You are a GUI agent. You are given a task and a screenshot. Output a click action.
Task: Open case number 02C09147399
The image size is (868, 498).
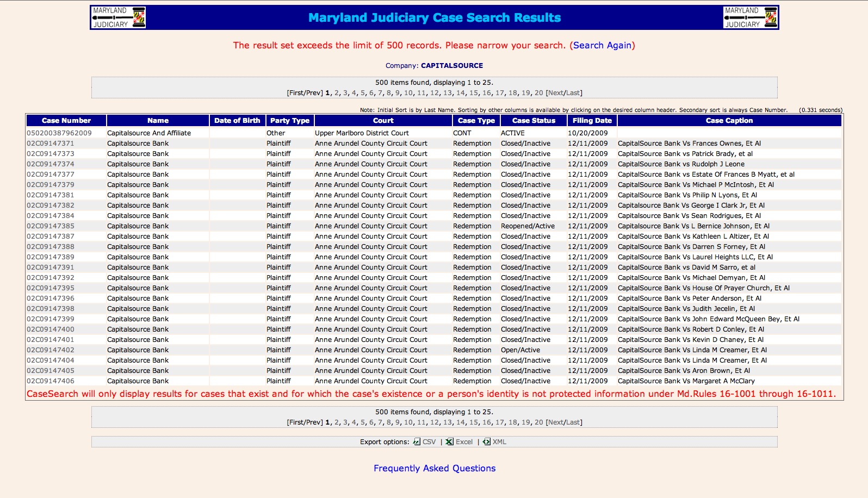click(x=51, y=319)
